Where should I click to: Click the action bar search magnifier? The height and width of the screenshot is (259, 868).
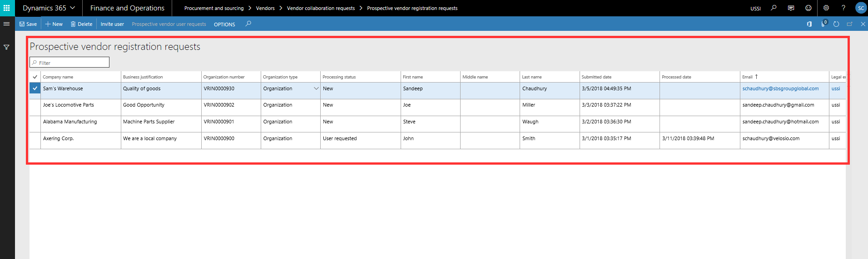click(x=248, y=24)
